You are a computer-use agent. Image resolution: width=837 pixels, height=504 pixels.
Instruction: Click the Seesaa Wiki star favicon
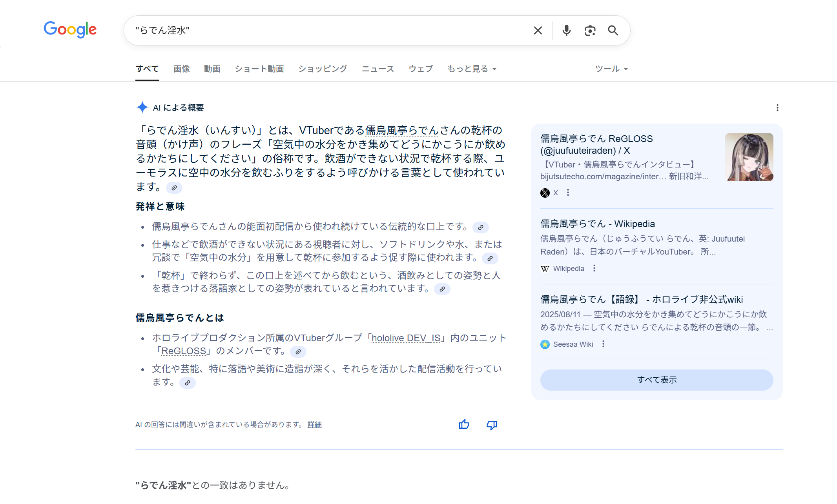click(545, 344)
